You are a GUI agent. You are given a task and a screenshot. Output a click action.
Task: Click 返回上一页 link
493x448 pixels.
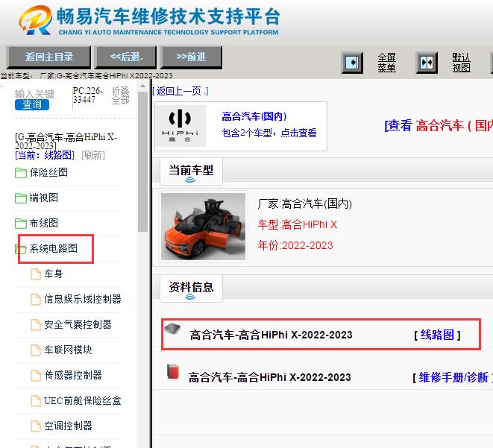[180, 91]
